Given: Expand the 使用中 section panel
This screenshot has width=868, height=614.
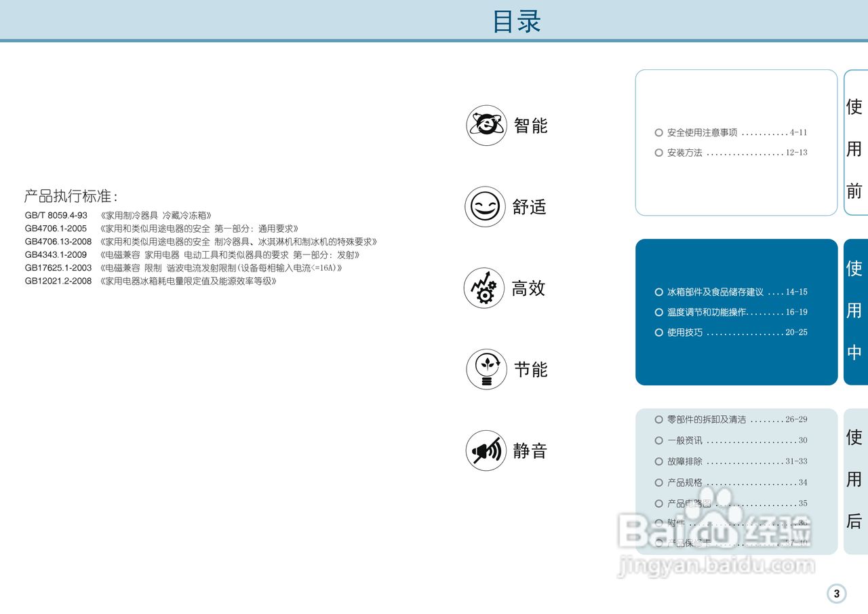Looking at the screenshot, I should 736,312.
